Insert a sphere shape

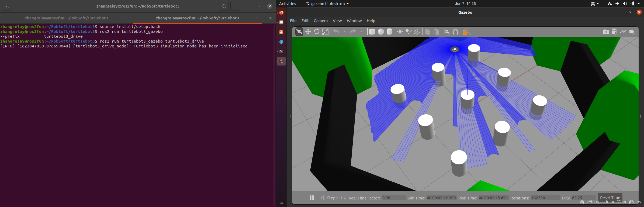pyautogui.click(x=381, y=32)
